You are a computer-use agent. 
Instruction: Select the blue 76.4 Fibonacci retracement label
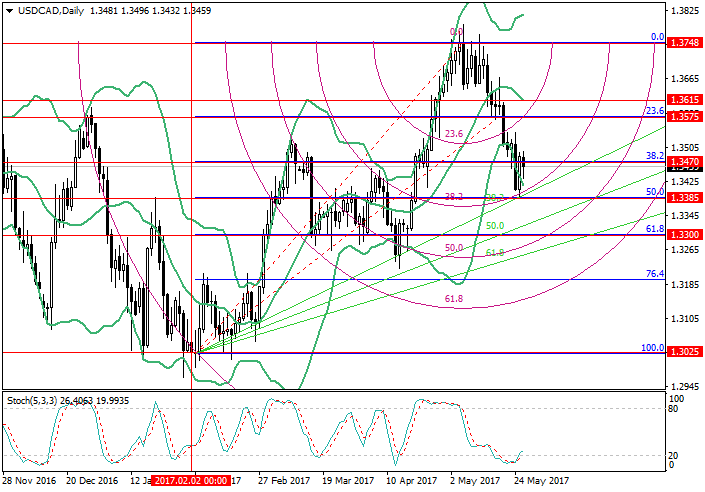point(655,274)
